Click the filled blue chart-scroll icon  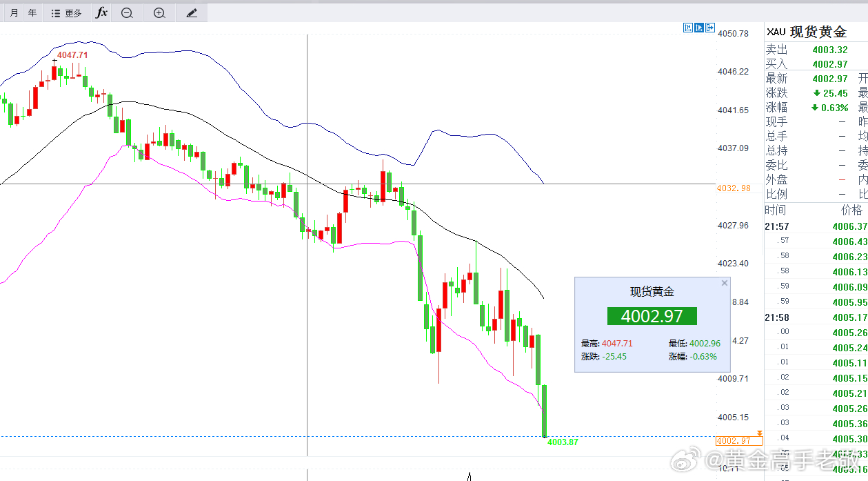click(x=699, y=28)
